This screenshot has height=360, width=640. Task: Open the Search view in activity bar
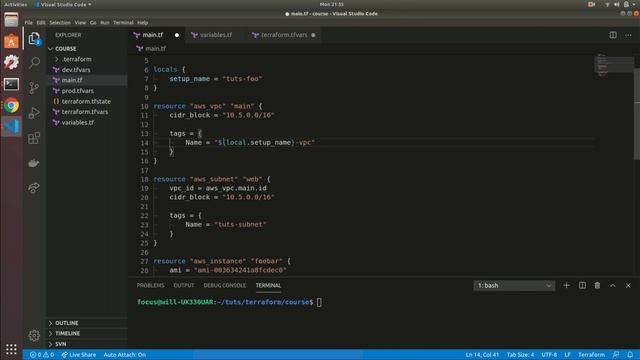[x=34, y=62]
